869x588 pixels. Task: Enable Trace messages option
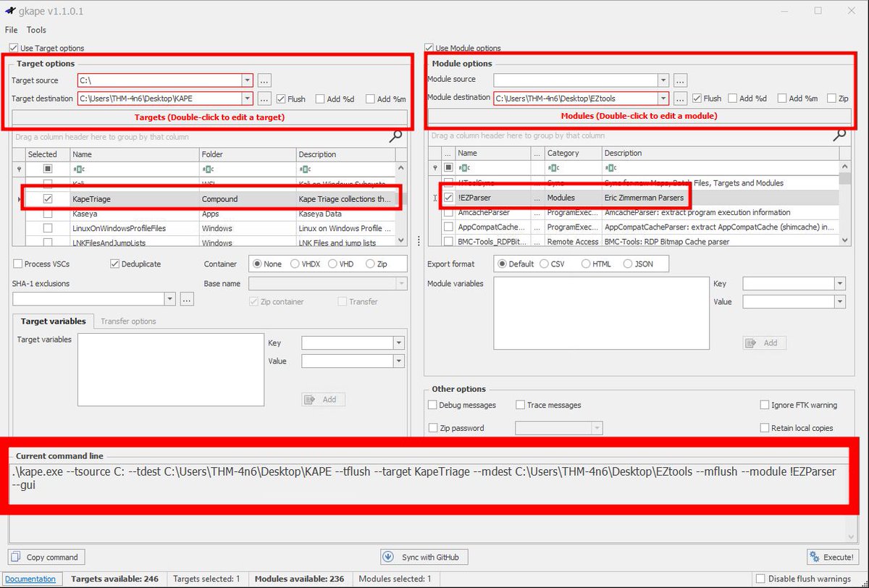click(520, 405)
